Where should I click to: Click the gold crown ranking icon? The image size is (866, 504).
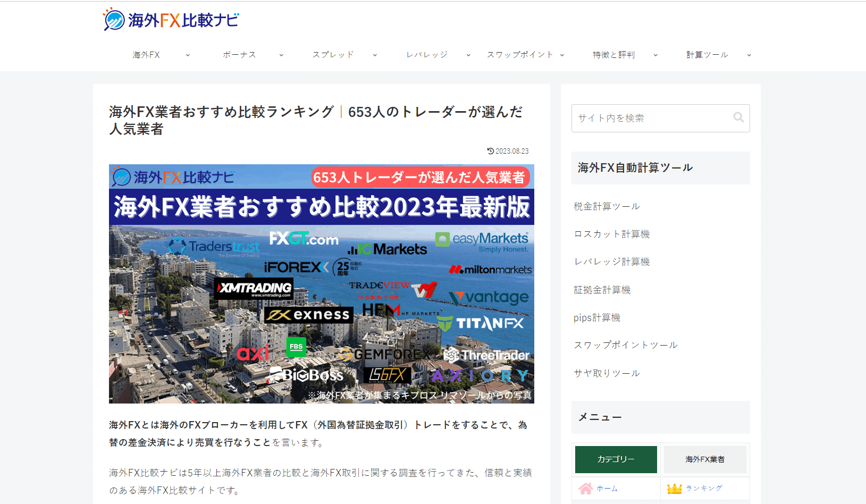point(675,489)
